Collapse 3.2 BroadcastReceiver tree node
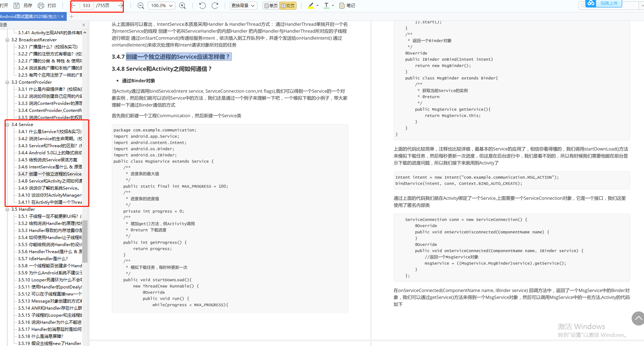The image size is (644, 346). pos(7,40)
